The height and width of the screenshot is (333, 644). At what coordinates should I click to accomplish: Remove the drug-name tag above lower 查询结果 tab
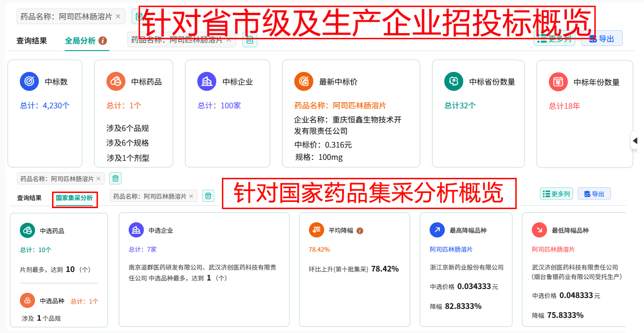pyautogui.click(x=98, y=179)
